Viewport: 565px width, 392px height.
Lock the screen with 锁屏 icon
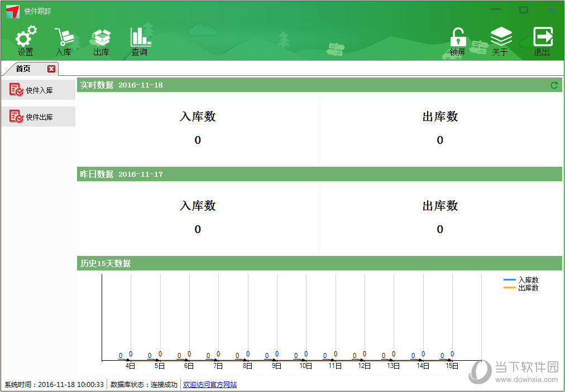pos(458,38)
